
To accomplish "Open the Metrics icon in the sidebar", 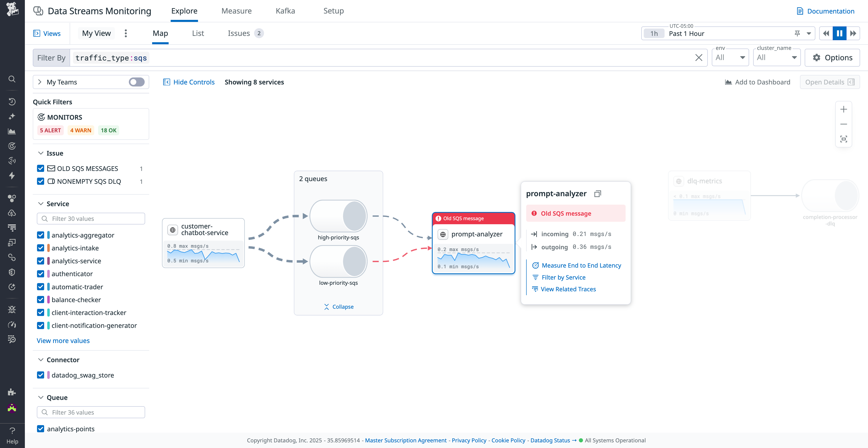I will [12, 131].
